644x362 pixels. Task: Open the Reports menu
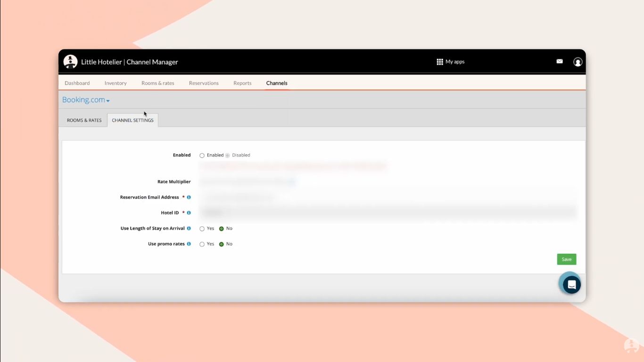click(x=242, y=83)
